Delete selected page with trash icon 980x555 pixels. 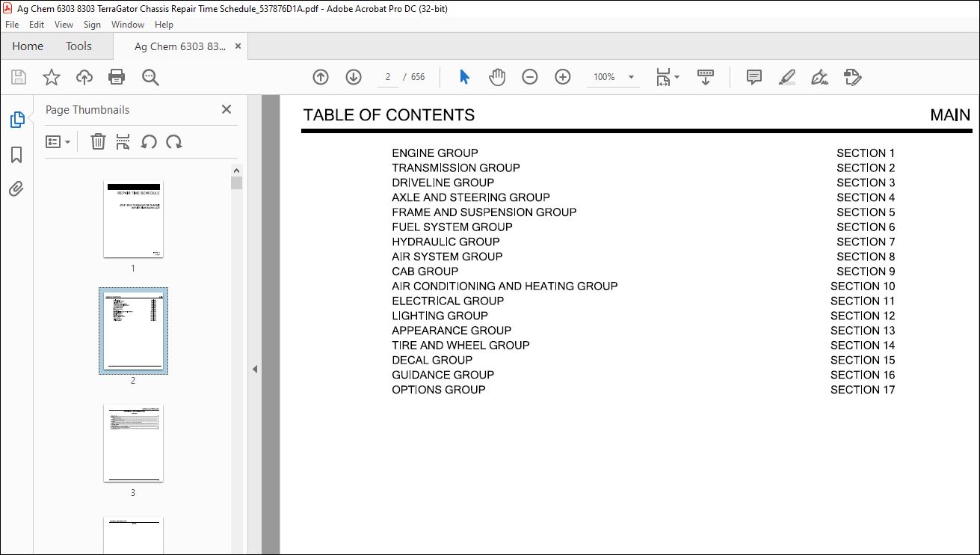(x=98, y=141)
